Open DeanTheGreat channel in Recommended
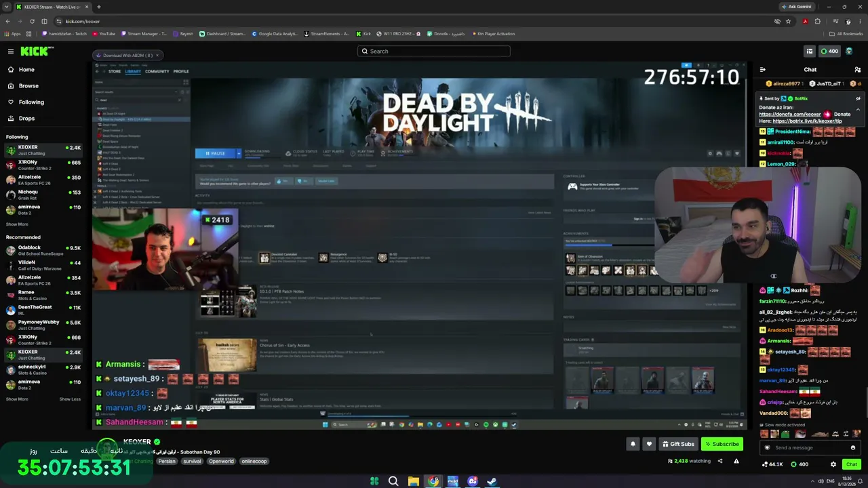This screenshot has height=488, width=868. tap(43, 310)
